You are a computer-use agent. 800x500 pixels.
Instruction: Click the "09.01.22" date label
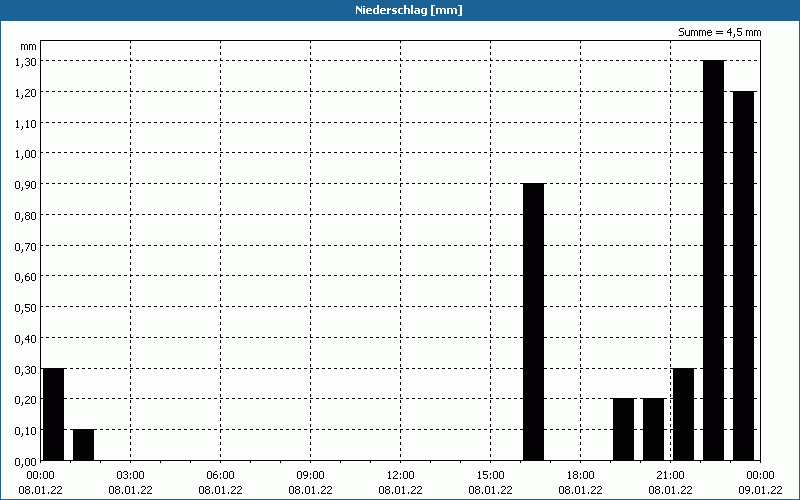tap(760, 490)
